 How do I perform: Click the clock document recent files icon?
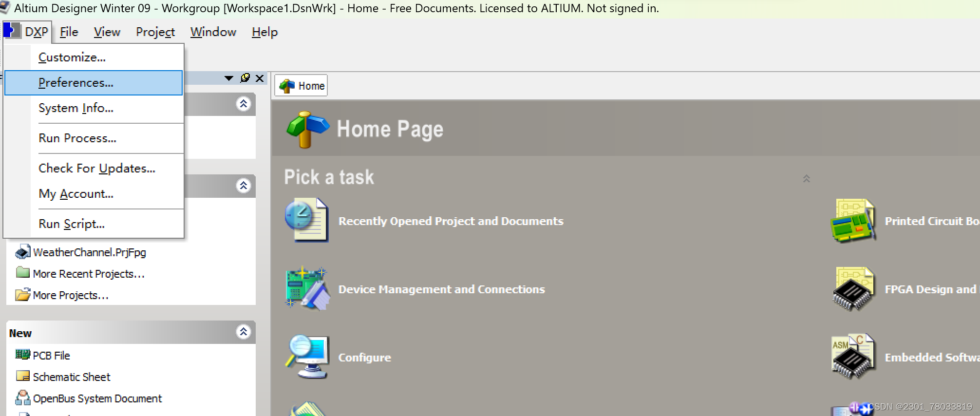click(x=307, y=220)
